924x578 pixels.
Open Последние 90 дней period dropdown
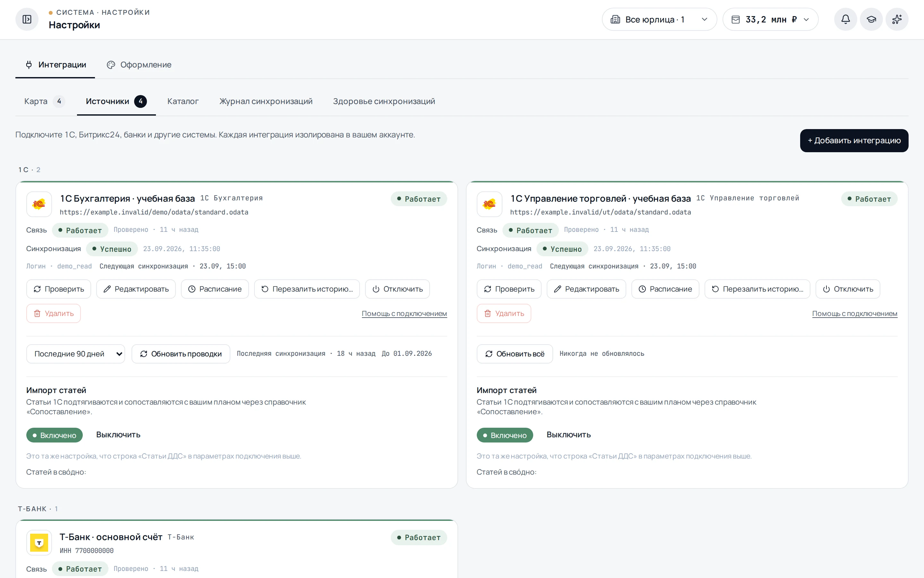tap(76, 354)
